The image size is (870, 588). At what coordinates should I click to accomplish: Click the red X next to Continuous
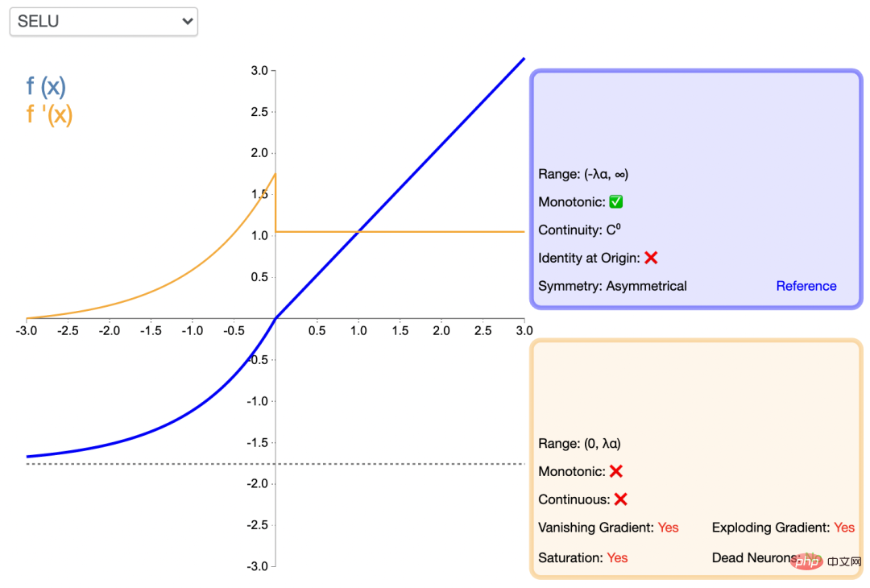point(621,499)
